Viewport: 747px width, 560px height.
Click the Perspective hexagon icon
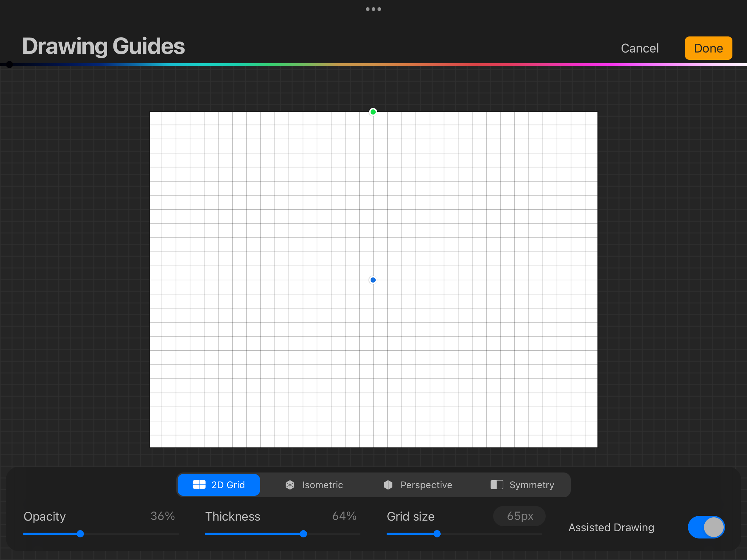[388, 485]
